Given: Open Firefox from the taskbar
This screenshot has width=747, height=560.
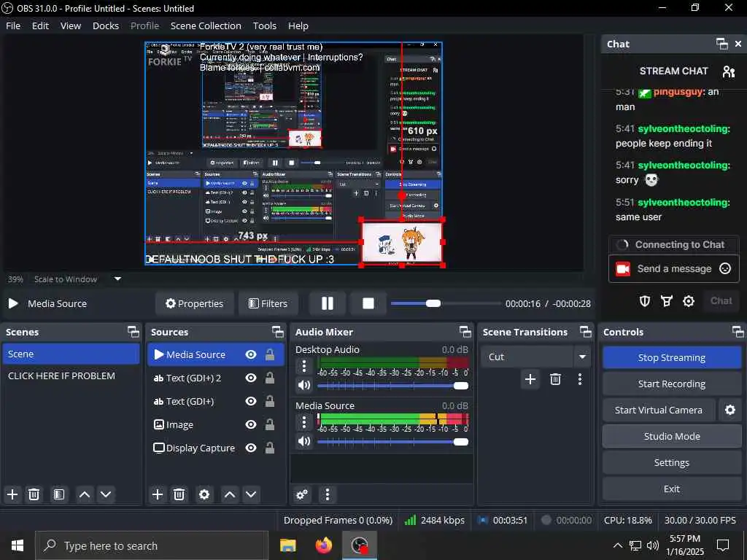Looking at the screenshot, I should [324, 545].
